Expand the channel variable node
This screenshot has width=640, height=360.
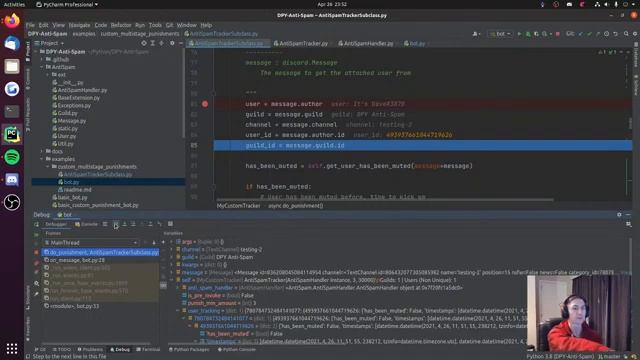(172, 249)
